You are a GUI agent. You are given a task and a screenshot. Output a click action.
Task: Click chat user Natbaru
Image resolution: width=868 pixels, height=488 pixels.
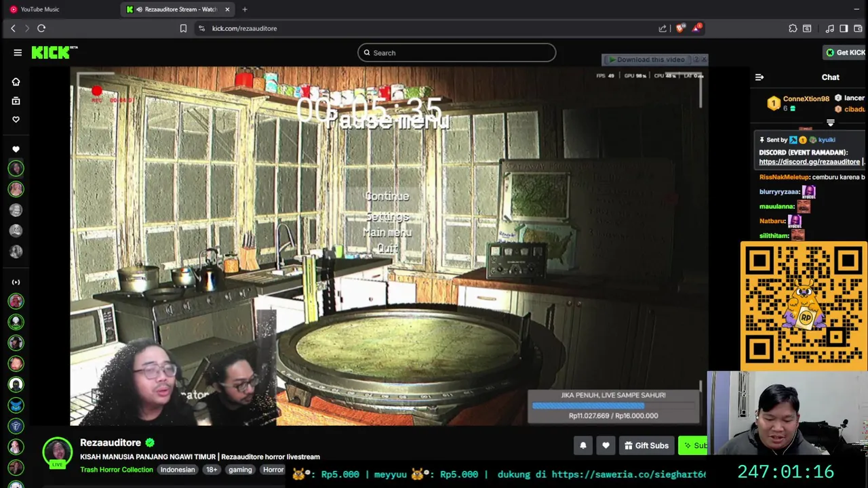click(772, 221)
